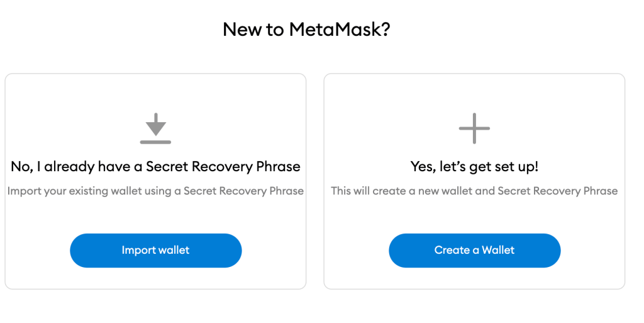
Task: Click 'Import your existing wallet' description text
Action: (x=155, y=191)
